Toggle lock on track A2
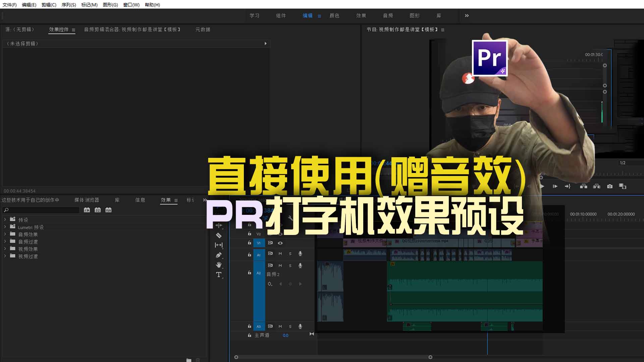Image resolution: width=644 pixels, height=362 pixels. (249, 273)
